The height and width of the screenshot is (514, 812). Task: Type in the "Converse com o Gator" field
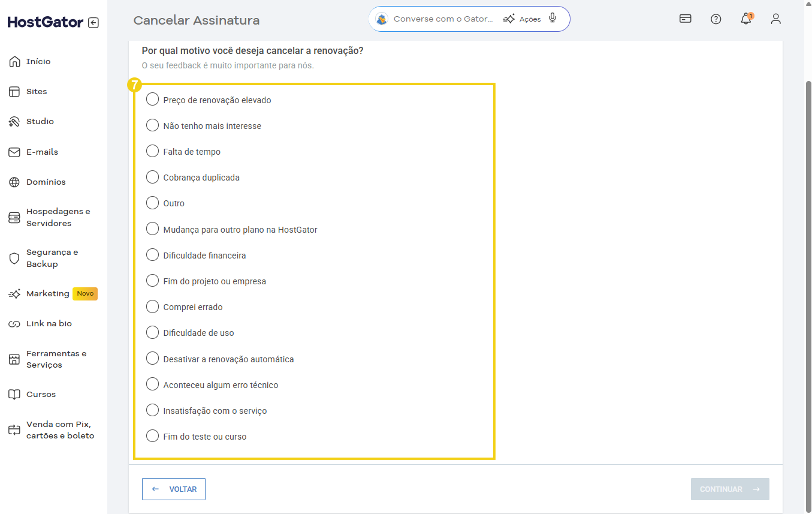[443, 19]
